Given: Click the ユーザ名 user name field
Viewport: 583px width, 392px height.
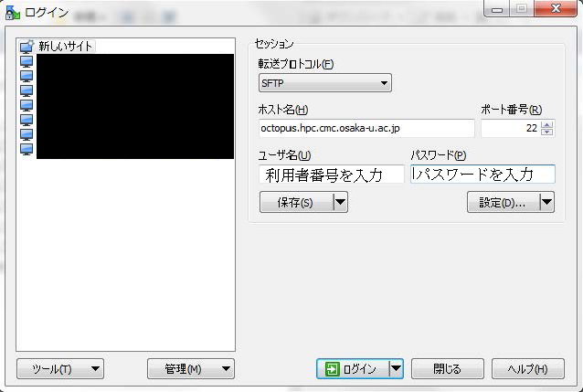Looking at the screenshot, I should (x=332, y=175).
